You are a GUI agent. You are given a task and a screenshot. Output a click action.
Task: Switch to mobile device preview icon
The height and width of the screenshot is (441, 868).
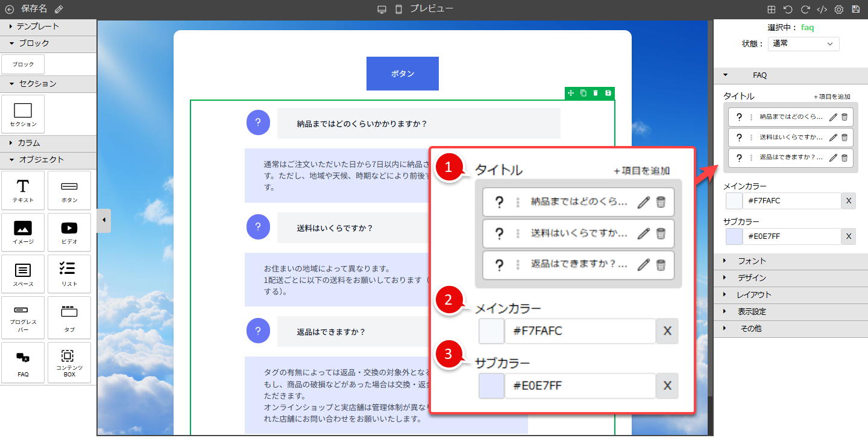click(x=398, y=9)
